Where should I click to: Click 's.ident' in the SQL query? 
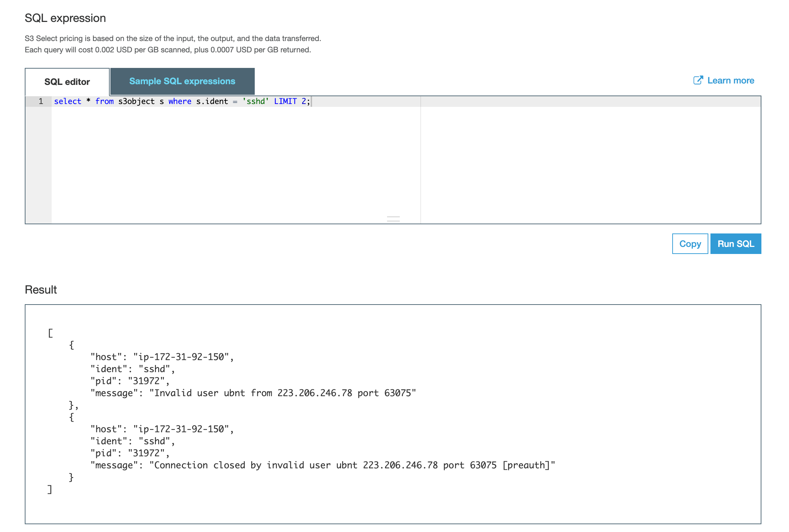coord(212,101)
